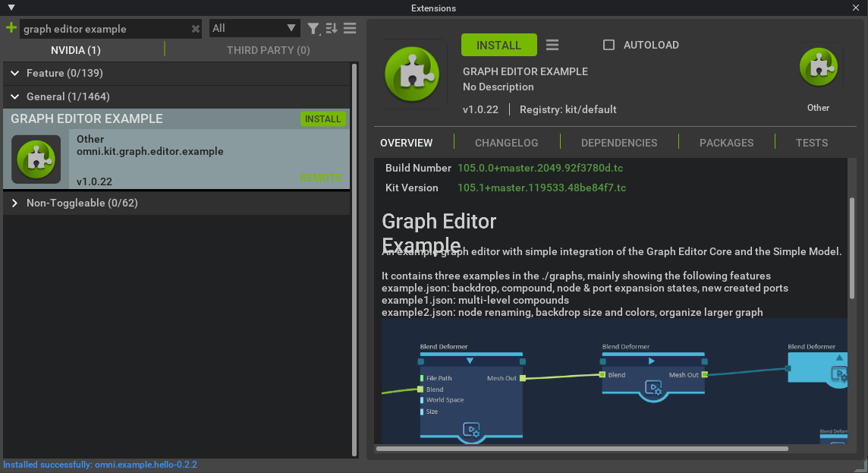Viewport: 868px width, 473px height.
Task: Open the PACKAGES tab
Action: point(726,143)
